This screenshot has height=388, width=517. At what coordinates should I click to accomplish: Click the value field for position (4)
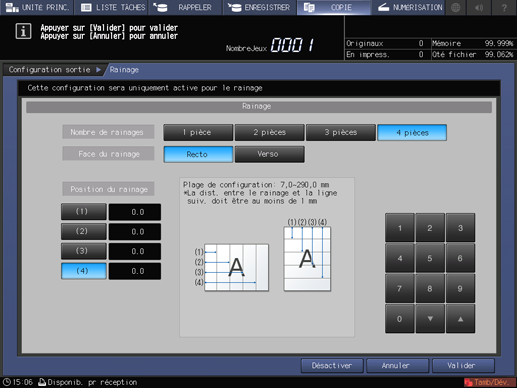coord(135,271)
